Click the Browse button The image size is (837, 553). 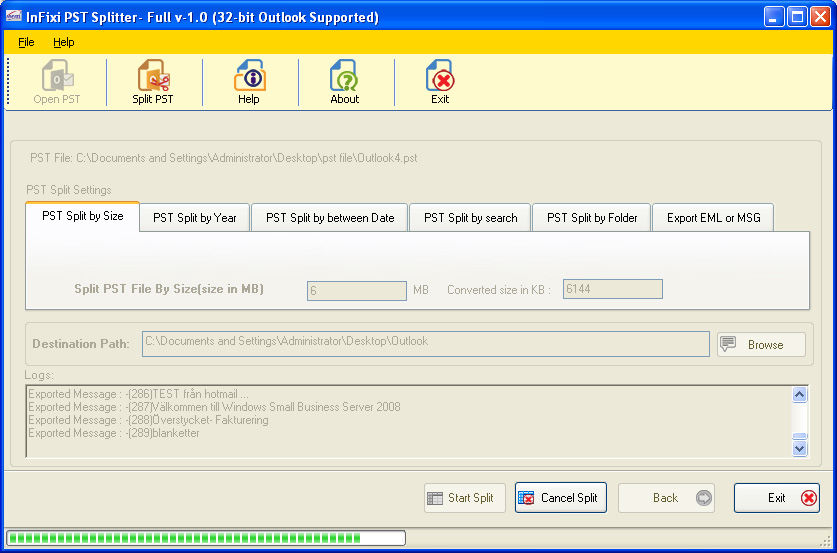pyautogui.click(x=761, y=345)
